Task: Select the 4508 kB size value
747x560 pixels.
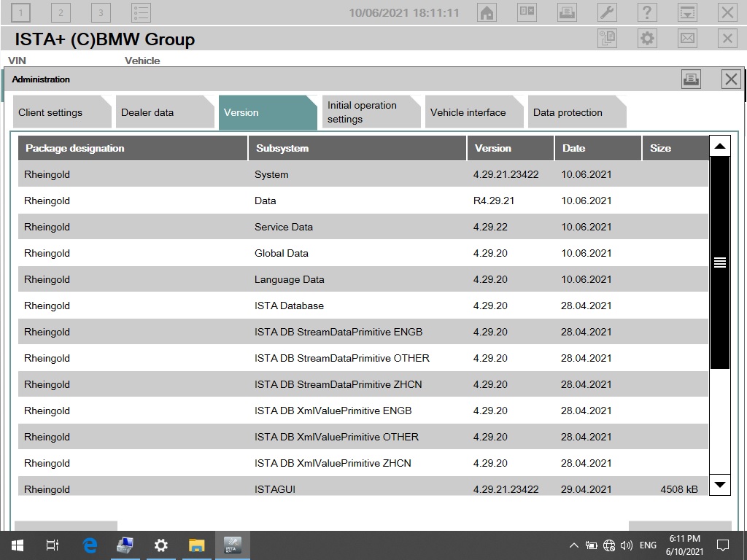Action: pyautogui.click(x=679, y=489)
